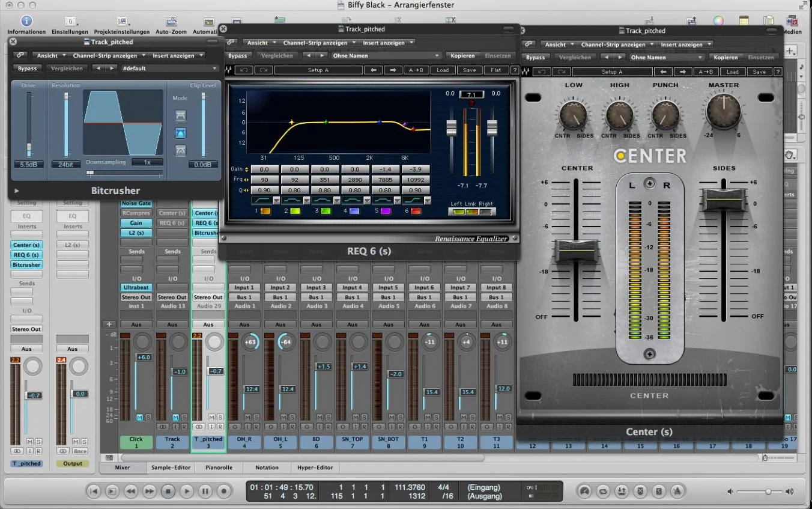812x509 pixels.
Task: Click the Bnce button on Output strip
Action: coord(80,451)
